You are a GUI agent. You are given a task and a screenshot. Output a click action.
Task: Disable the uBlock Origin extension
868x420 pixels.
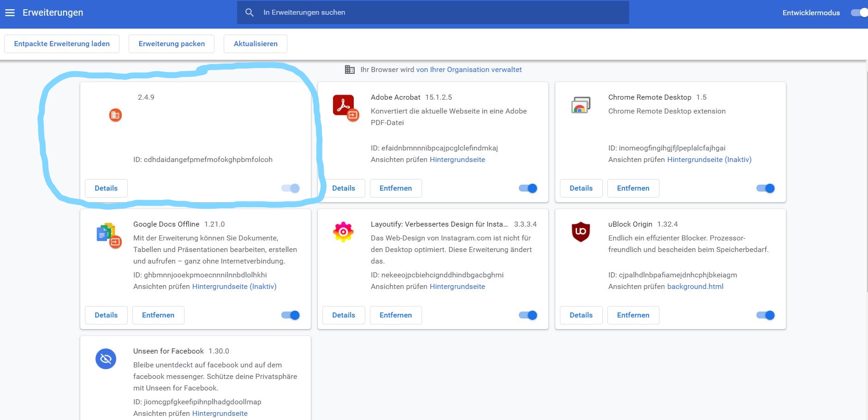pyautogui.click(x=766, y=315)
